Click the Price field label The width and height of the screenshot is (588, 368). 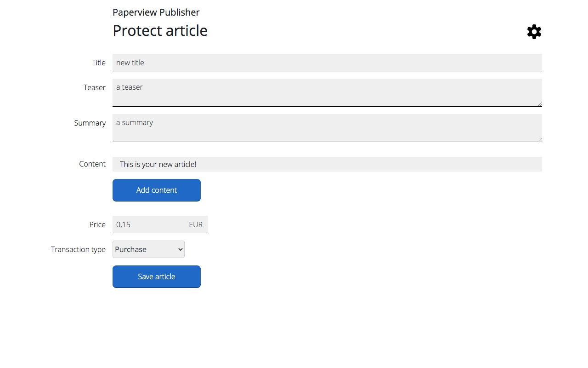(97, 224)
